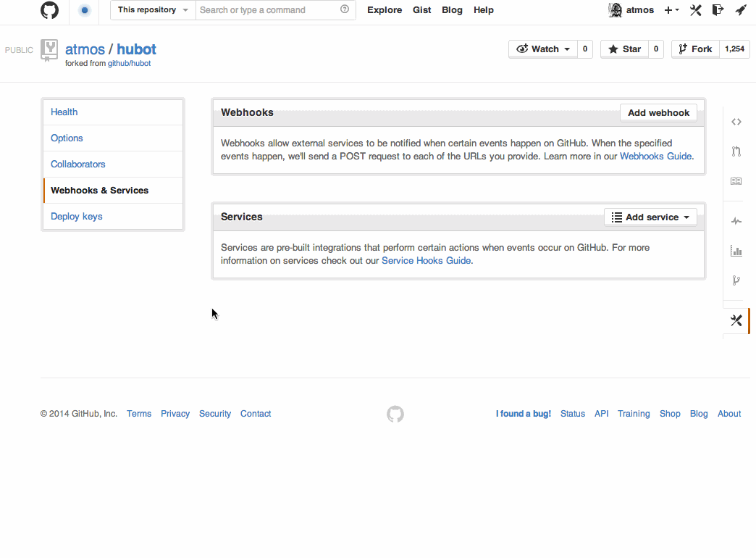View the Pulse activity icon

pyautogui.click(x=736, y=220)
